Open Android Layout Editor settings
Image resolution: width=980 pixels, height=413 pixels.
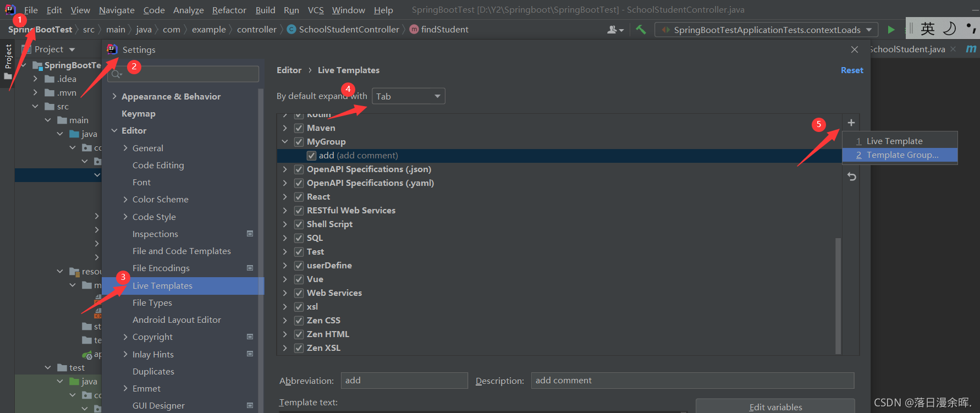tap(177, 320)
